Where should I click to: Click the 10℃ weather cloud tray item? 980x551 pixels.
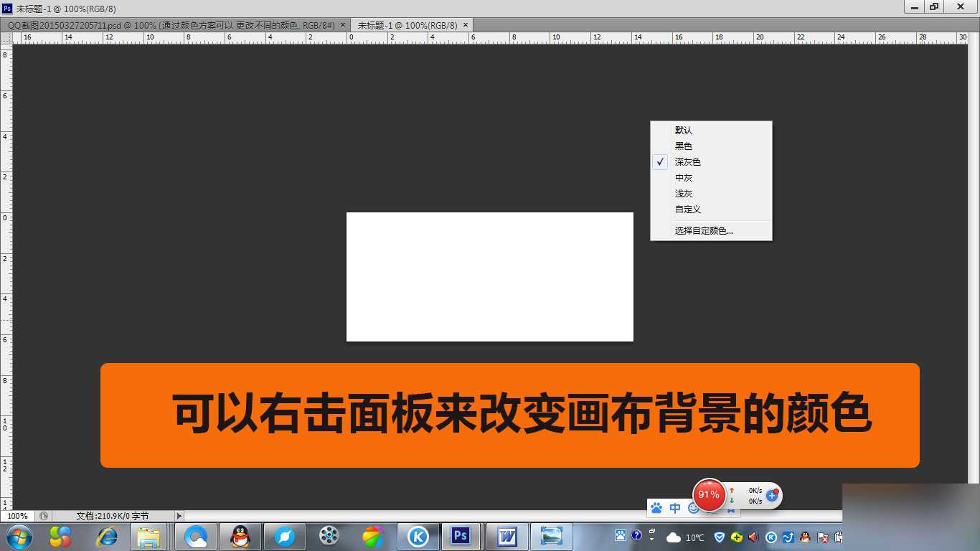click(x=685, y=537)
